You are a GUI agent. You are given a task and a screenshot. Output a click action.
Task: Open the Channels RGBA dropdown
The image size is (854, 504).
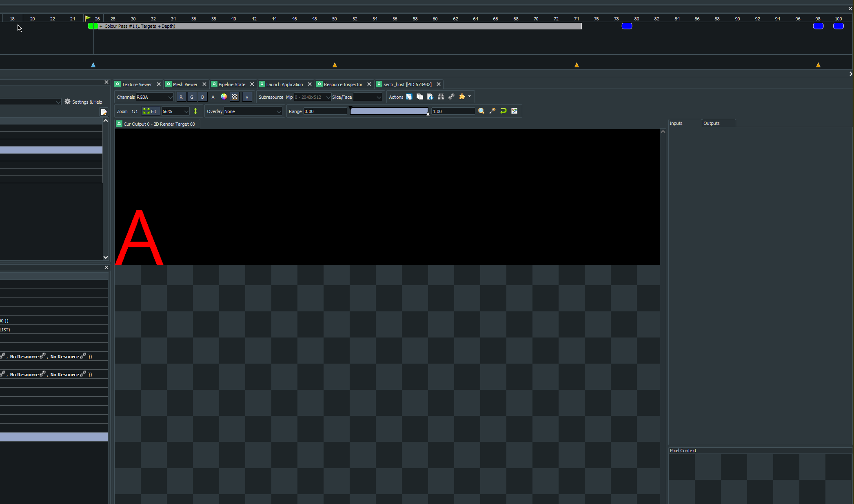coord(154,97)
